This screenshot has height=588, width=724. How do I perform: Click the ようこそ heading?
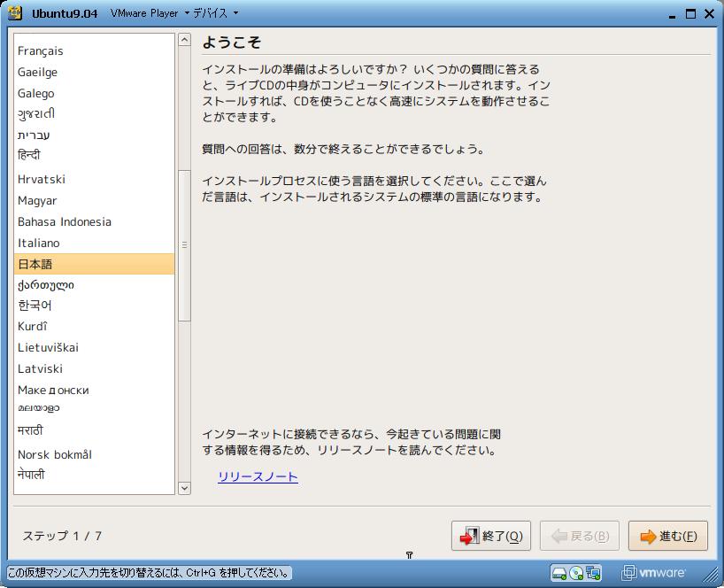pyautogui.click(x=232, y=43)
